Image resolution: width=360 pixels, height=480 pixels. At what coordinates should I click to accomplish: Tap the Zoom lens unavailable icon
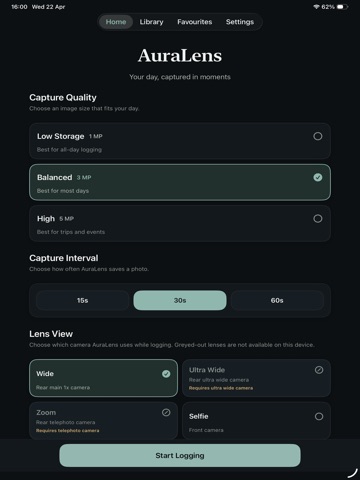point(166,412)
